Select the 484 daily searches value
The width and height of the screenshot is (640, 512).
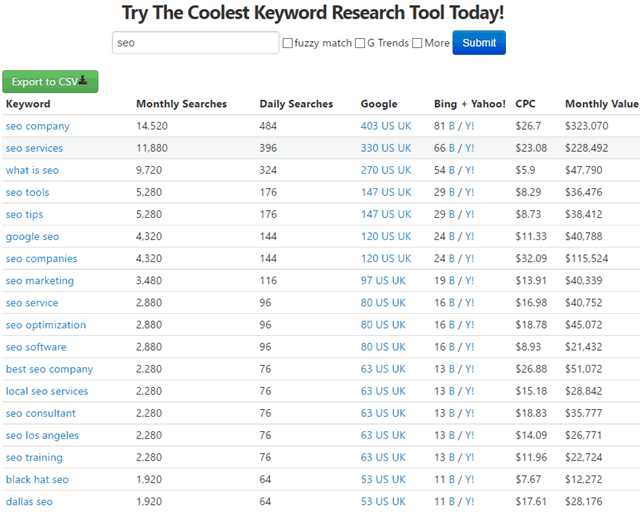pyautogui.click(x=268, y=126)
